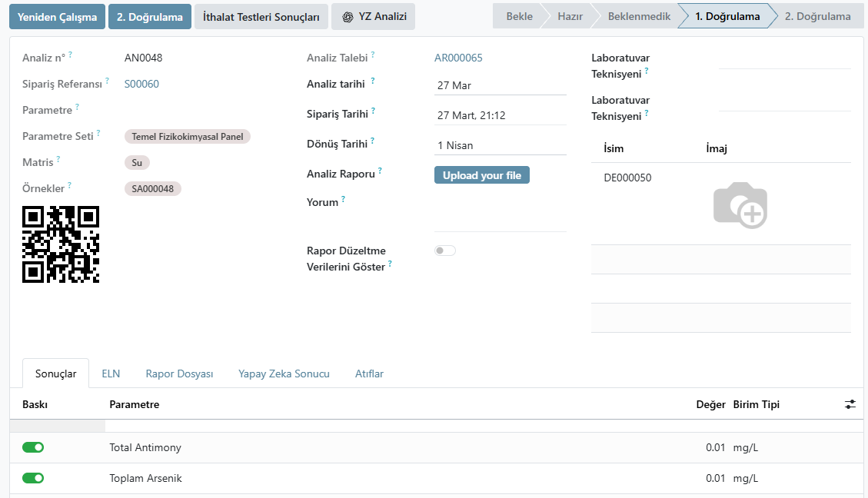Click the Yeniden Çalışma button
Screen dimensions: 868x498
[57, 17]
